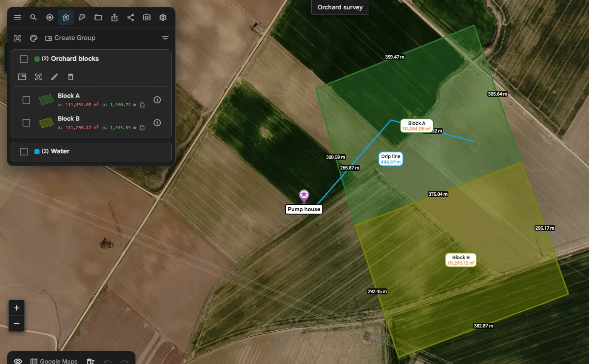Select the Pump house marker pin
Screen dimensions: 589x364
click(x=304, y=196)
